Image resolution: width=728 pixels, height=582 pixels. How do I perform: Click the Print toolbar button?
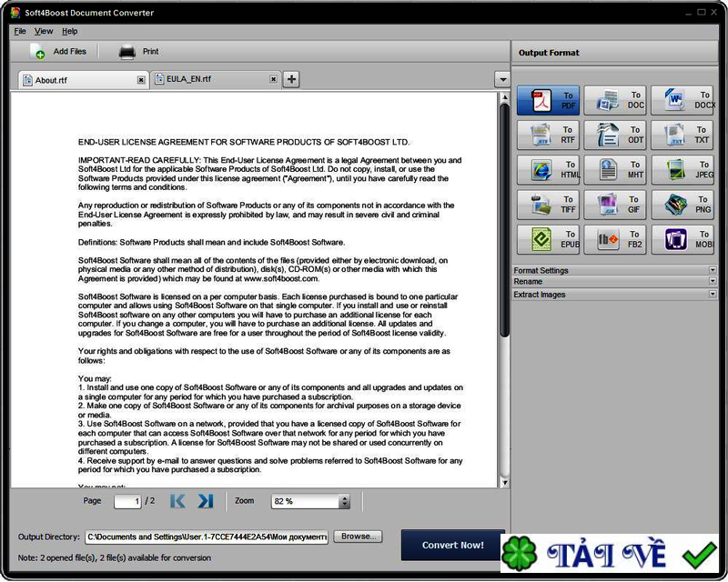[138, 52]
